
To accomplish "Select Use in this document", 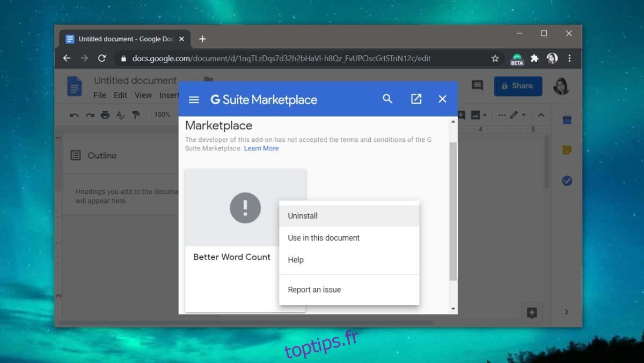I will pyautogui.click(x=349, y=238).
